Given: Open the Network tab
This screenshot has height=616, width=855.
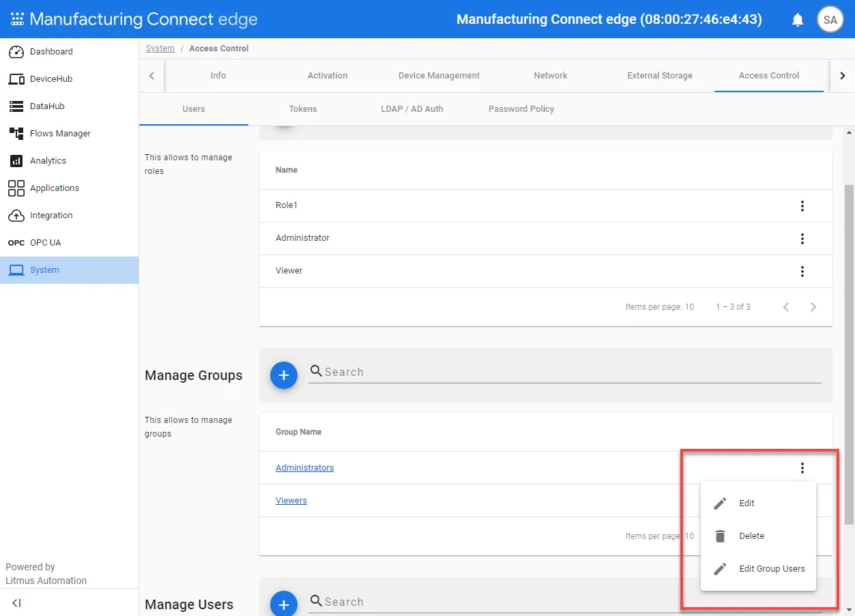Looking at the screenshot, I should 551,76.
